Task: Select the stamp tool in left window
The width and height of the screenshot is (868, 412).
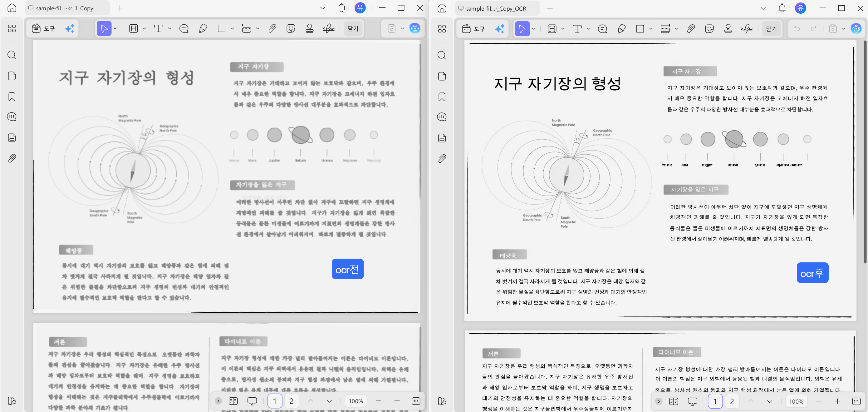Action: coord(309,29)
